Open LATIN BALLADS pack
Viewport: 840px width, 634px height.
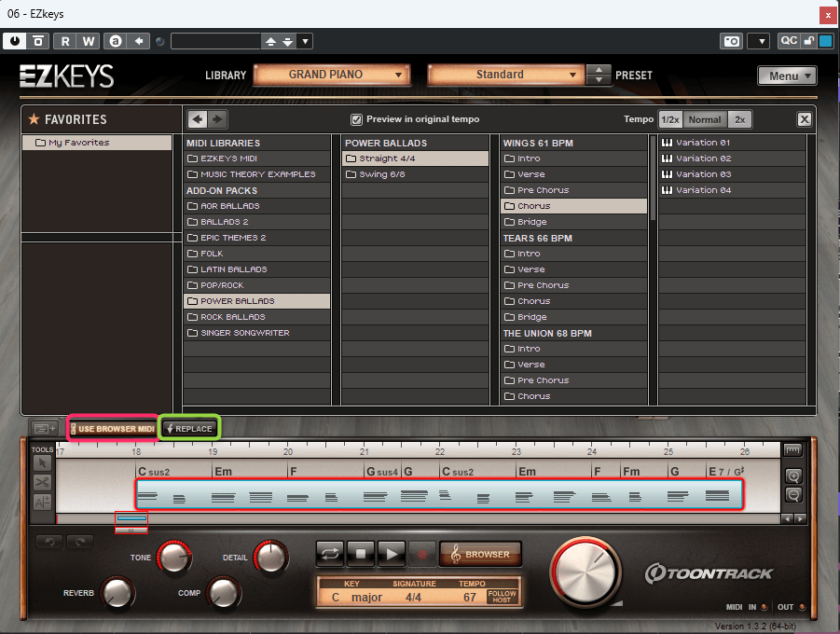(x=256, y=269)
